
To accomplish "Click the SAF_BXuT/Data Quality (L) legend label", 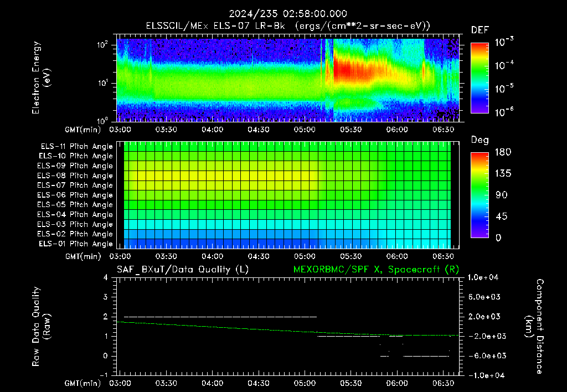I will tap(183, 270).
